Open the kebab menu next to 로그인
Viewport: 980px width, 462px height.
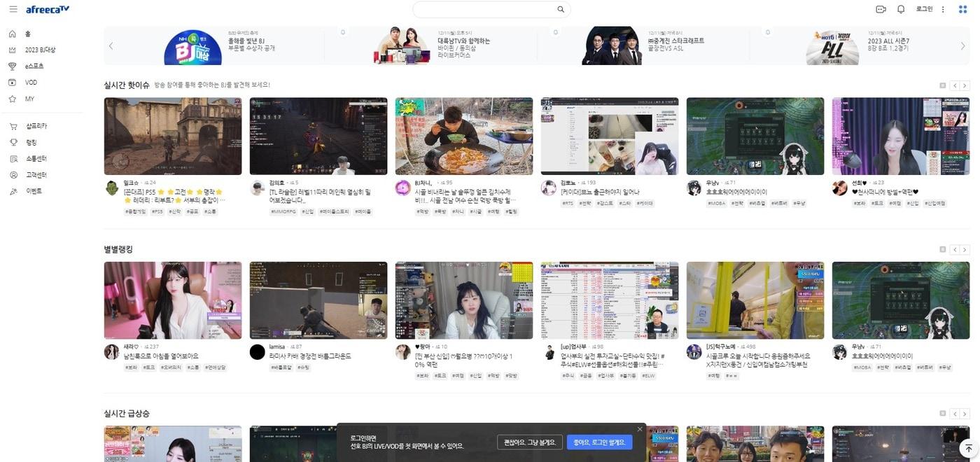941,8
